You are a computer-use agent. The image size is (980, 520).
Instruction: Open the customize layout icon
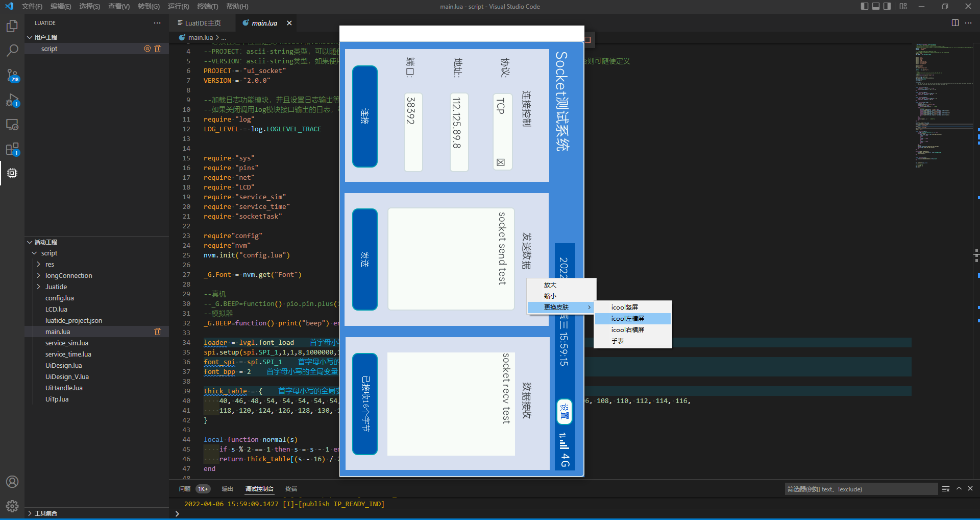(903, 6)
